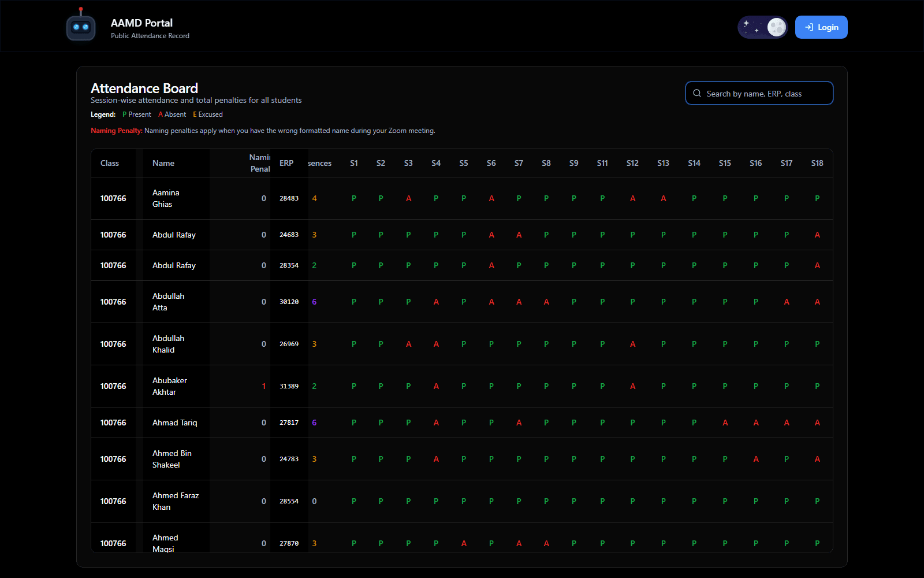Click Ahmad Tariq's purple absences count
The width and height of the screenshot is (924, 578).
[x=314, y=423]
